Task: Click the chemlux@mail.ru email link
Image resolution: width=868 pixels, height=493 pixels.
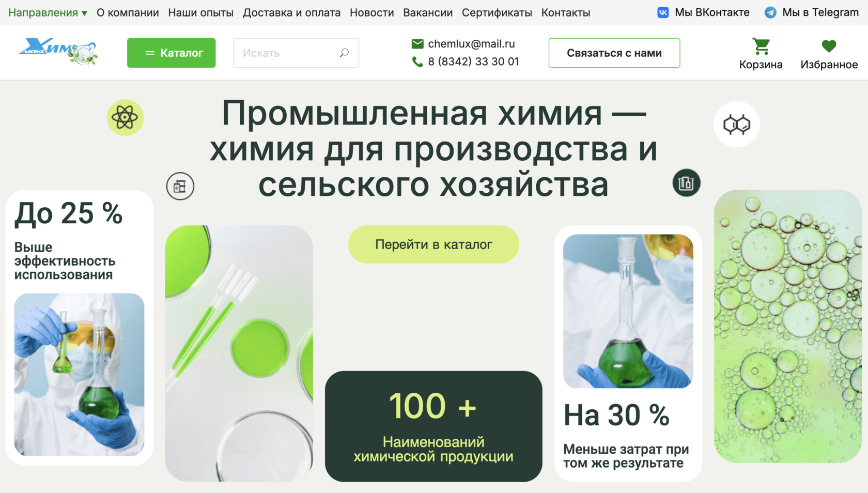Action: click(471, 44)
